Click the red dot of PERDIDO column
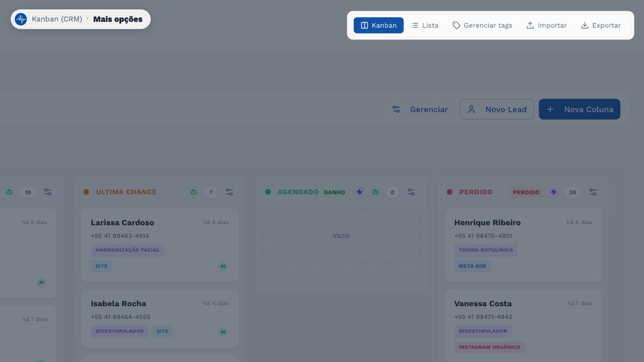 [x=450, y=192]
